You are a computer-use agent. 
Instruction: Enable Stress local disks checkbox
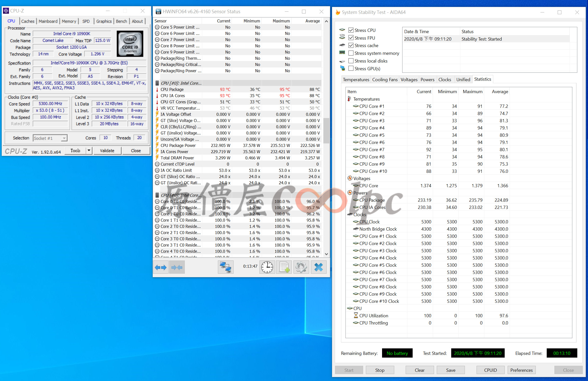click(351, 61)
